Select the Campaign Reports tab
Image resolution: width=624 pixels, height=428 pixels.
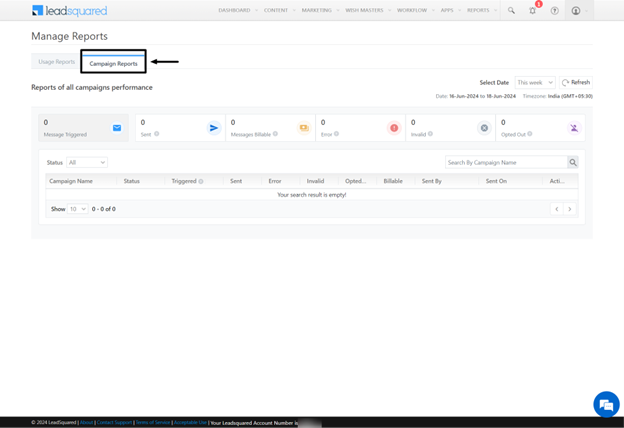(113, 63)
